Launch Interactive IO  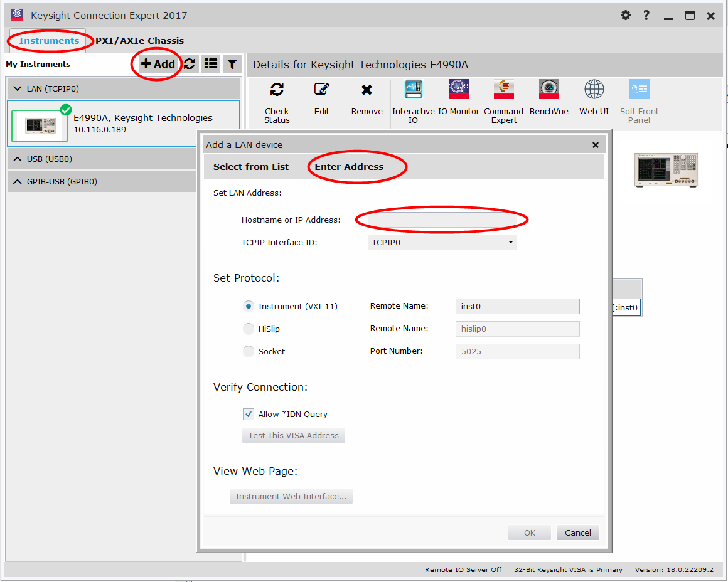click(x=413, y=103)
